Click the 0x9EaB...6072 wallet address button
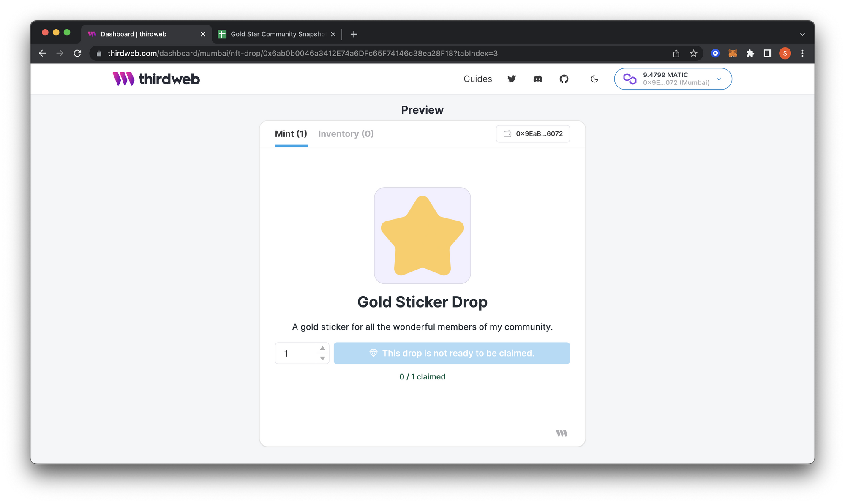Viewport: 845px width, 504px height. click(533, 134)
